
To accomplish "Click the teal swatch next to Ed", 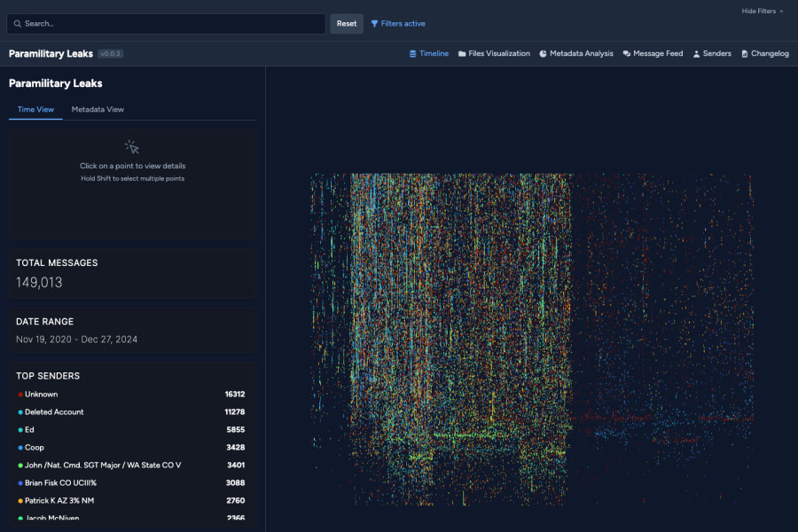I will pos(20,430).
